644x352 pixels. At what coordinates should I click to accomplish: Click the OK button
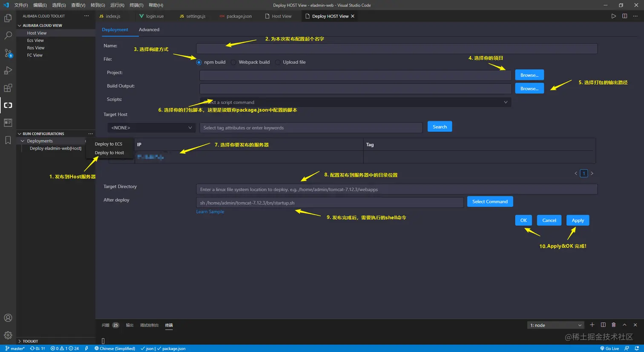(x=523, y=220)
